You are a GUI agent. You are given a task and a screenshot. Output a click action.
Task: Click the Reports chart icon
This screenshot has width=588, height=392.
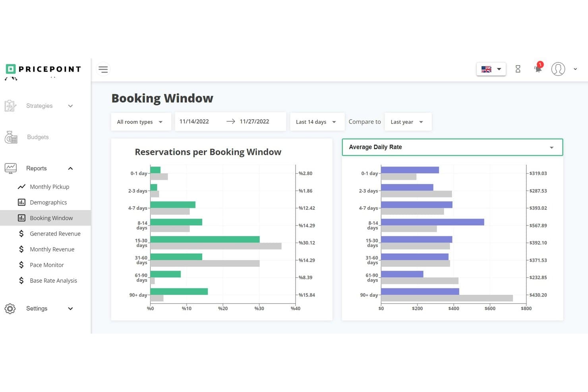(10, 168)
